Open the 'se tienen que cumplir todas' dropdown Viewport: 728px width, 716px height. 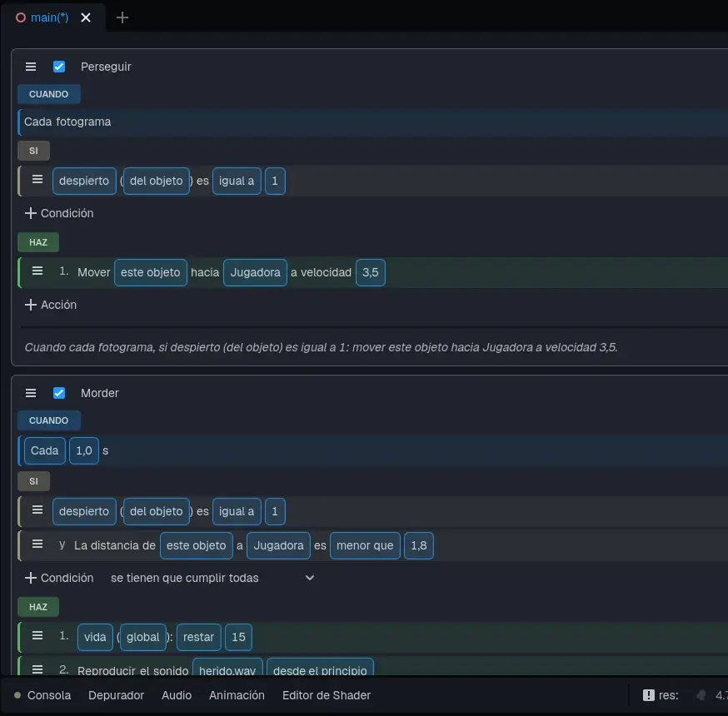[212, 578]
